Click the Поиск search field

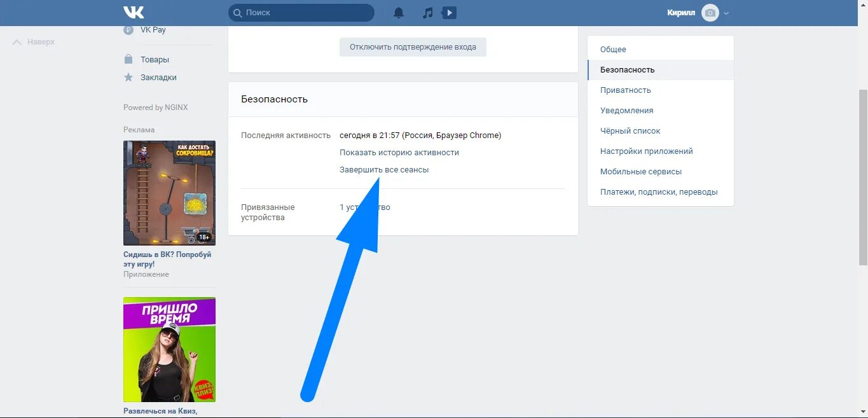click(x=301, y=13)
